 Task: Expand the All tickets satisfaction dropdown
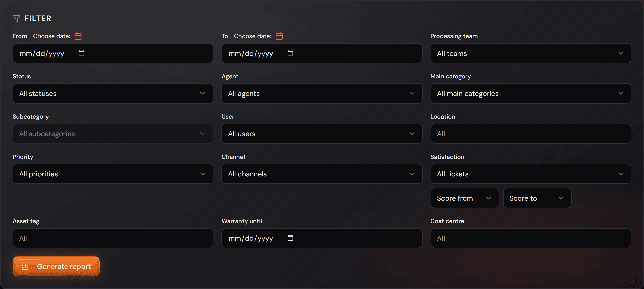pos(531,174)
